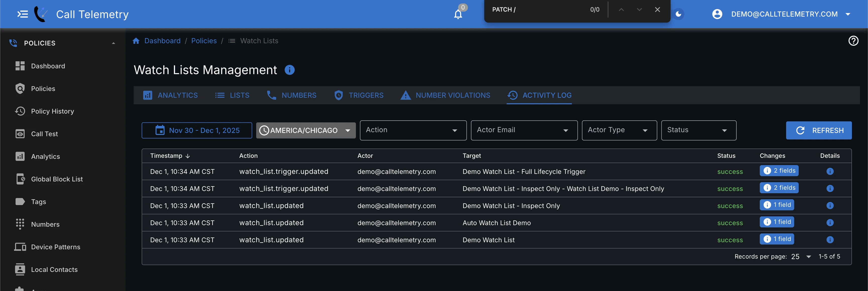Show 1 field for Auto Watch List Demo
This screenshot has width=868, height=291.
[777, 222]
